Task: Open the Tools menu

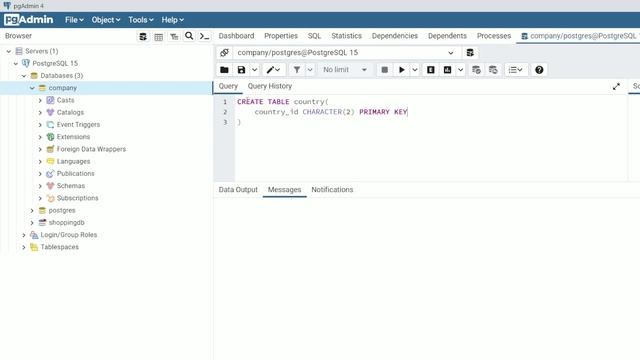Action: [141, 20]
